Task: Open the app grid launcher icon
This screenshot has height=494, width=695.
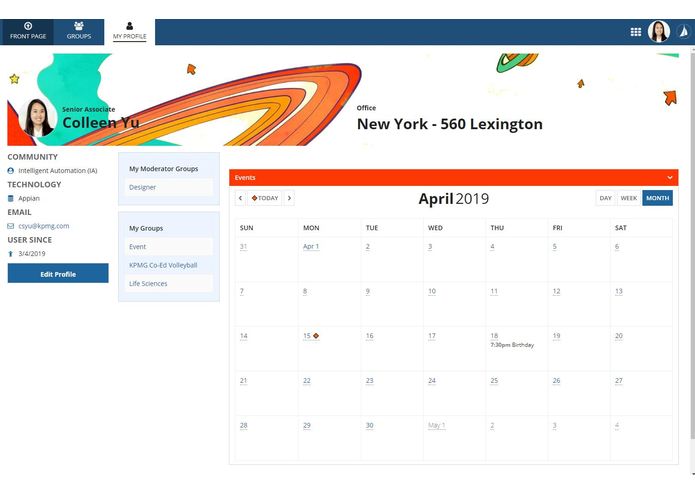Action: [636, 32]
